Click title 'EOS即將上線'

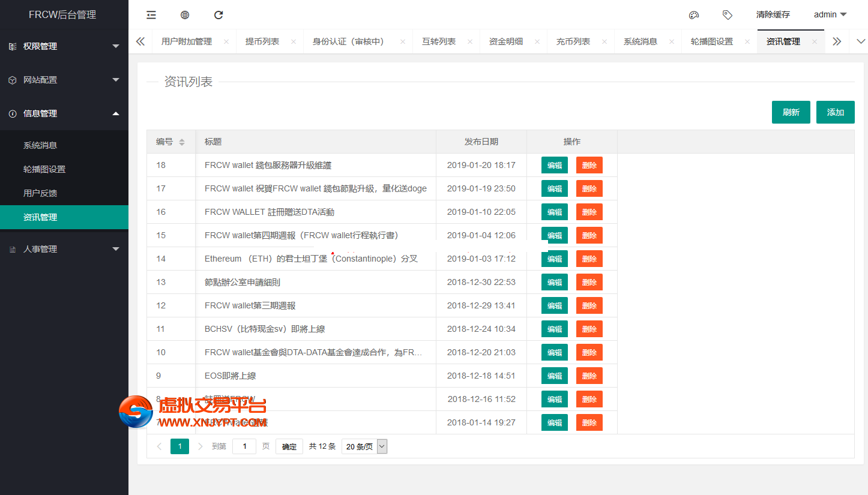coord(231,376)
